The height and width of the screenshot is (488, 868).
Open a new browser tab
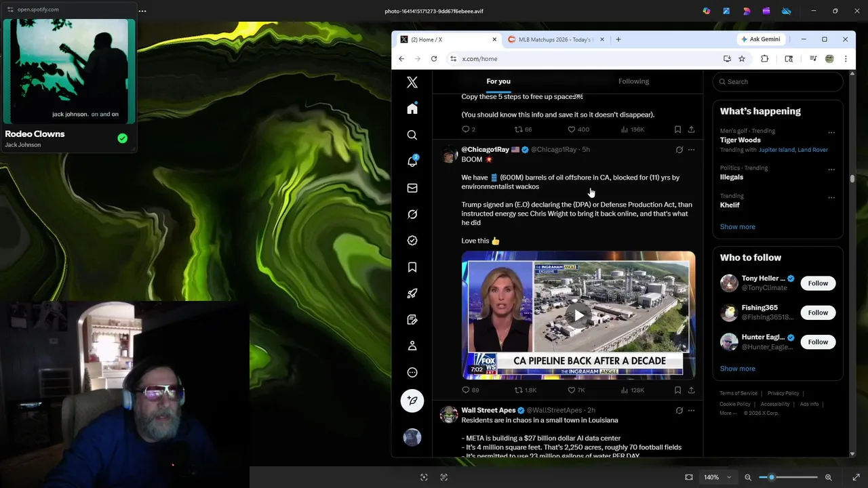618,39
